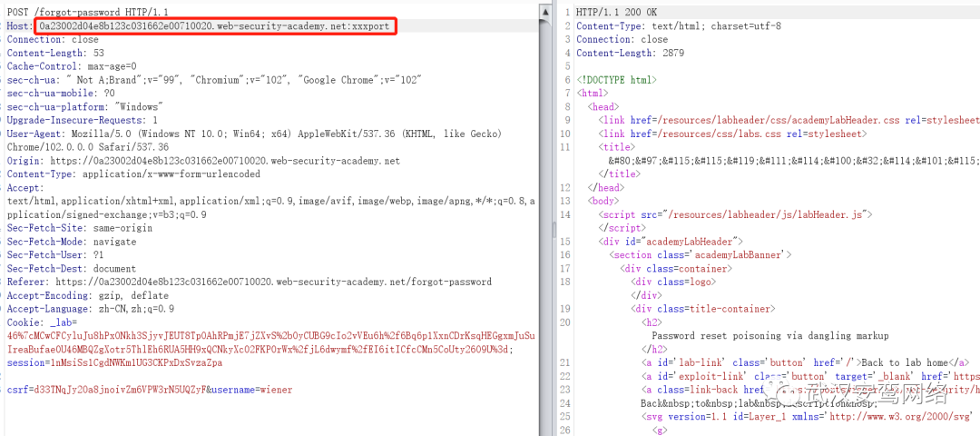This screenshot has width=980, height=436.
Task: Click the Cache-Control: max-age=0 header
Action: (x=72, y=66)
